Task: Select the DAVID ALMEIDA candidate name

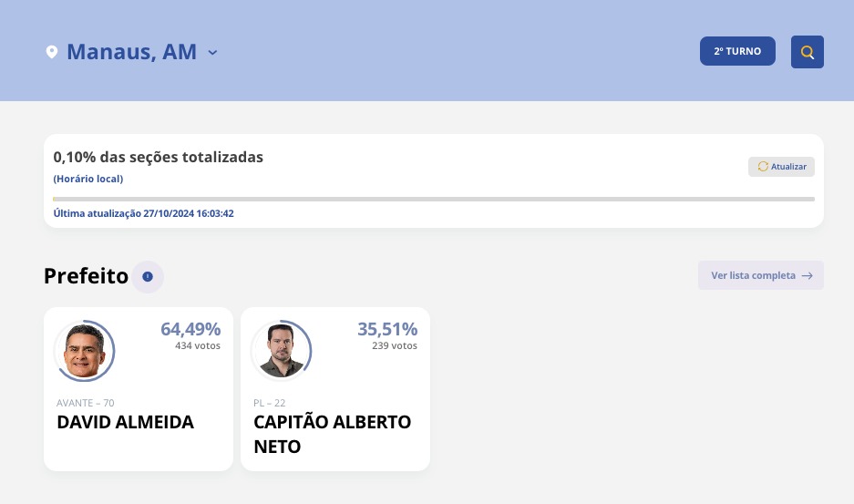Action: 126,423
